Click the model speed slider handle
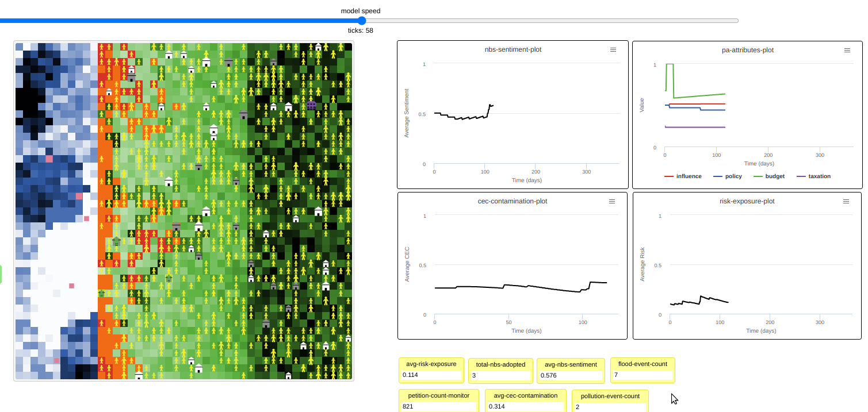868x412 pixels. point(361,21)
